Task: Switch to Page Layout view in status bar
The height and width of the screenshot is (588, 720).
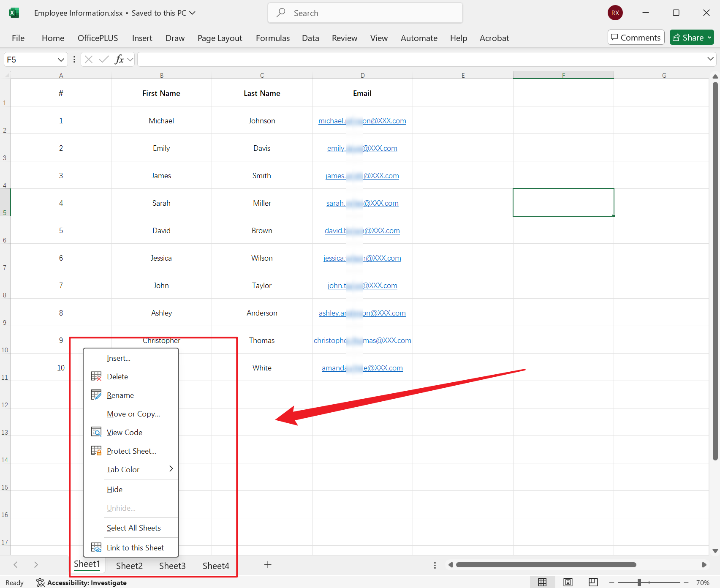Action: (x=568, y=582)
